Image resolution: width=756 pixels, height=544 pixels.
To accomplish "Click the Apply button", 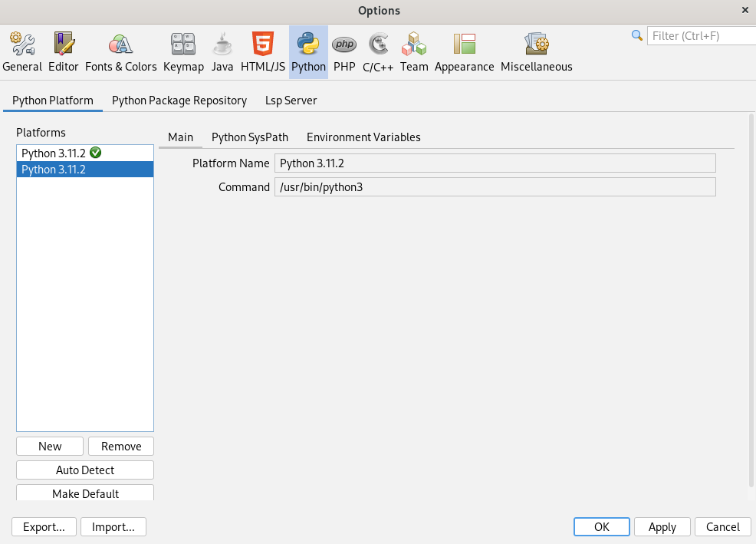I will point(662,526).
